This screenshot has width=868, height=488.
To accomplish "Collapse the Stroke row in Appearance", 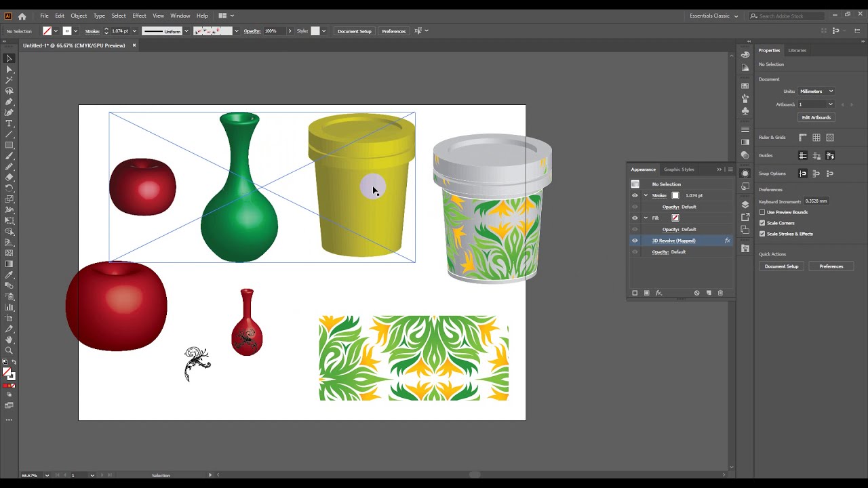I will (x=646, y=195).
